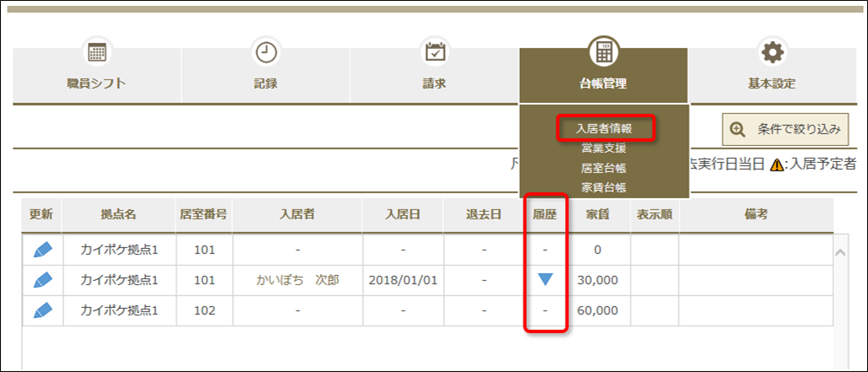Click the scrollbar up arrow of the table

[840, 252]
